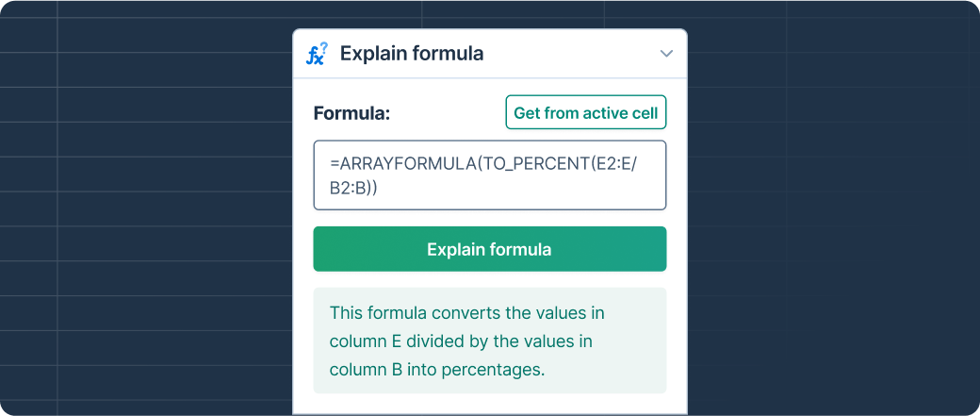This screenshot has width=980, height=416.
Task: Click the Explain formula panel title
Action: (x=412, y=54)
